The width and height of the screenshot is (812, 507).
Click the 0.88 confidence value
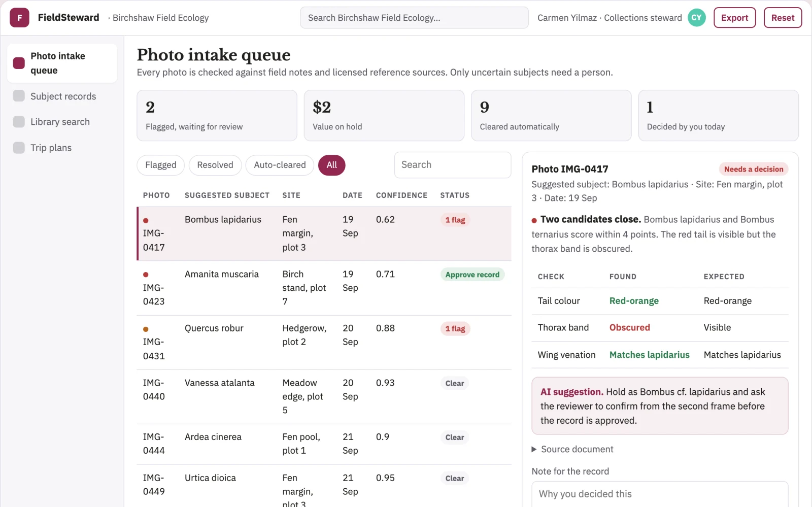(x=385, y=328)
